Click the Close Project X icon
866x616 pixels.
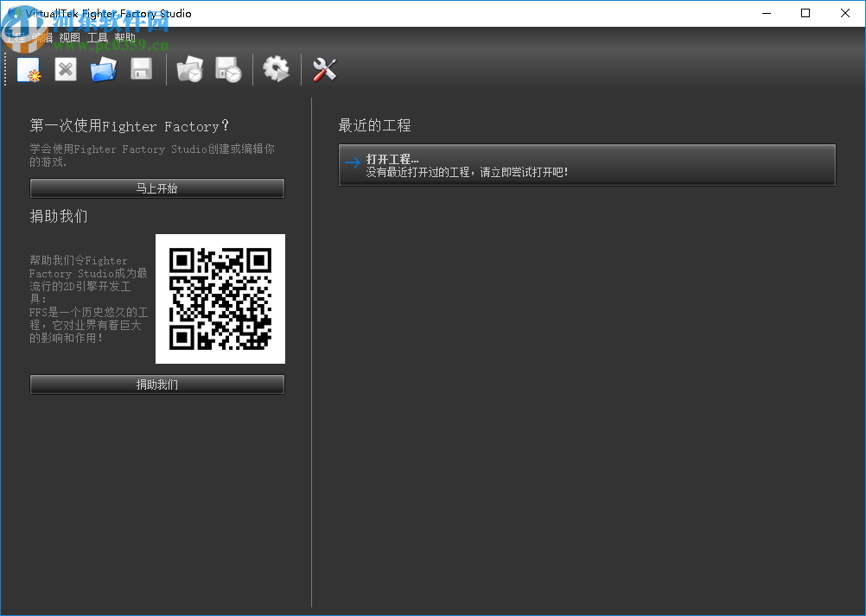[66, 70]
